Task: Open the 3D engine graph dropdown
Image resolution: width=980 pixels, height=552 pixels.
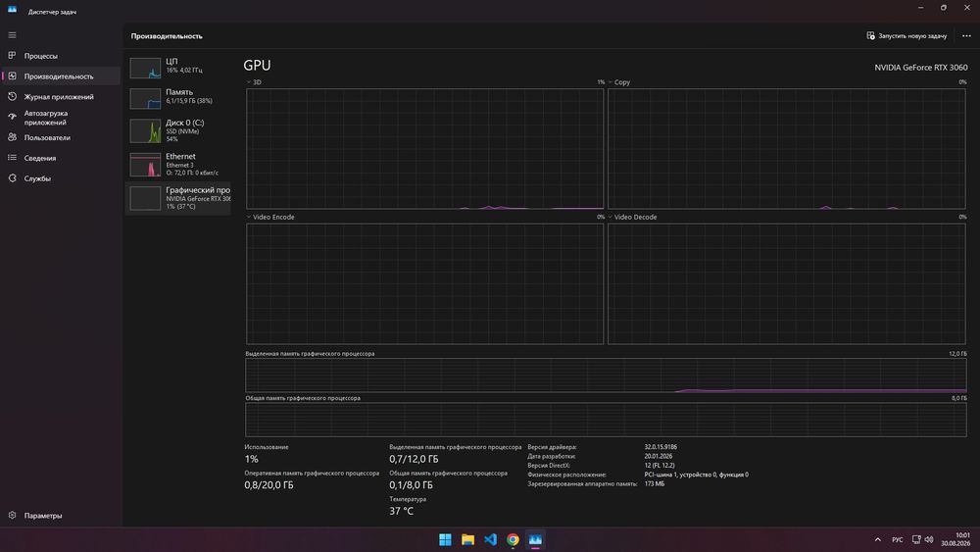Action: (x=254, y=82)
